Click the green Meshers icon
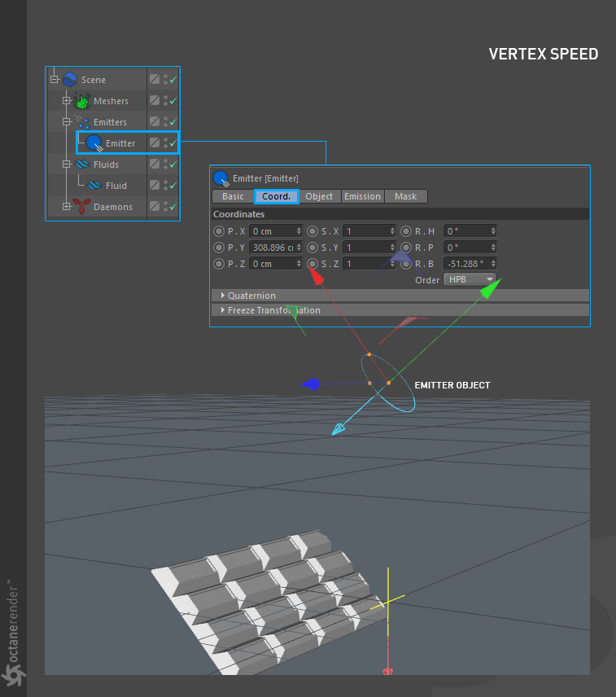This screenshot has width=616, height=697. (x=81, y=101)
